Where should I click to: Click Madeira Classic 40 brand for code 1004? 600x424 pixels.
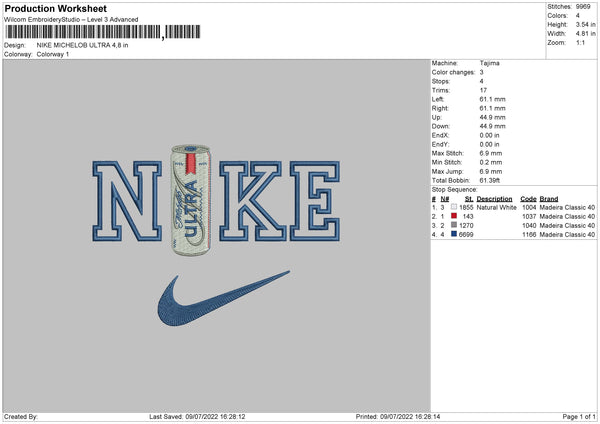567,207
